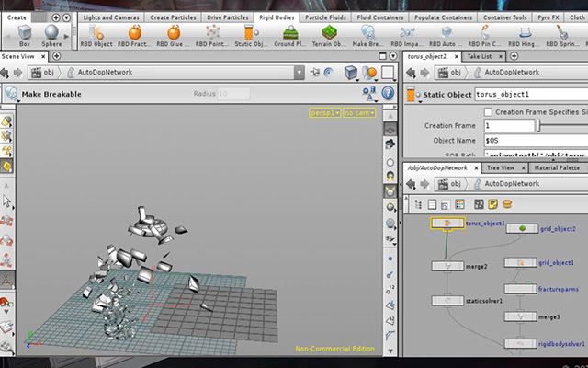
Task: Select the Make Breakable shelf tool
Action: click(x=367, y=36)
